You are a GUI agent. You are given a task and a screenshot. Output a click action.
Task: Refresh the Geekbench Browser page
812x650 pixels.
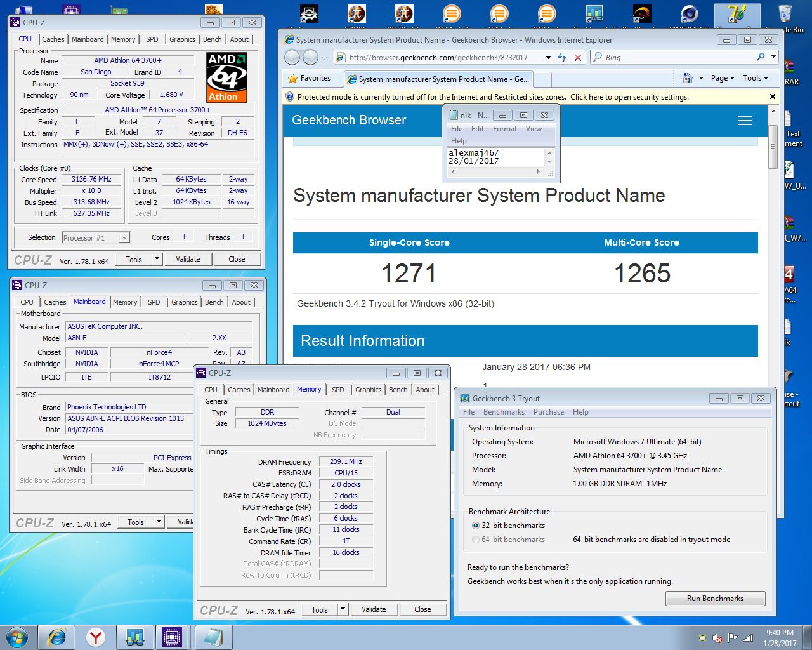tap(562, 58)
